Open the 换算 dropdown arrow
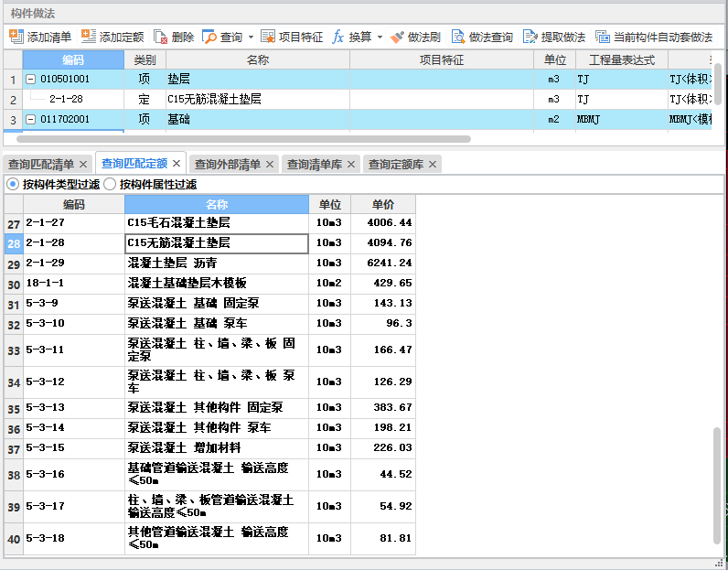 coord(380,38)
